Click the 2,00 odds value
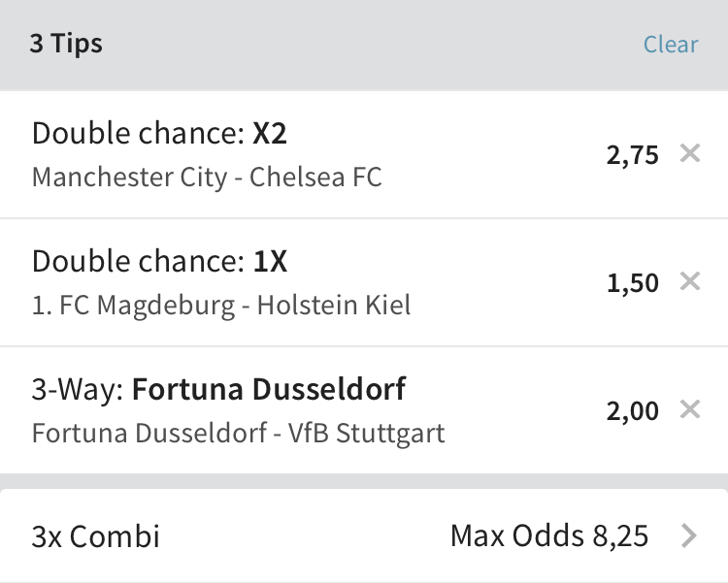Screen dimensions: 728x583 coord(632,411)
